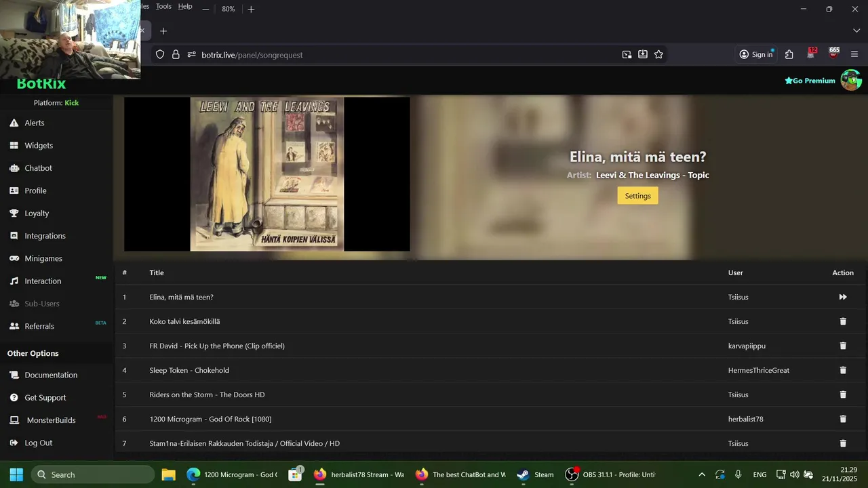Click the MonsterBuilds laptop icon
868x488 pixels.
[14, 420]
